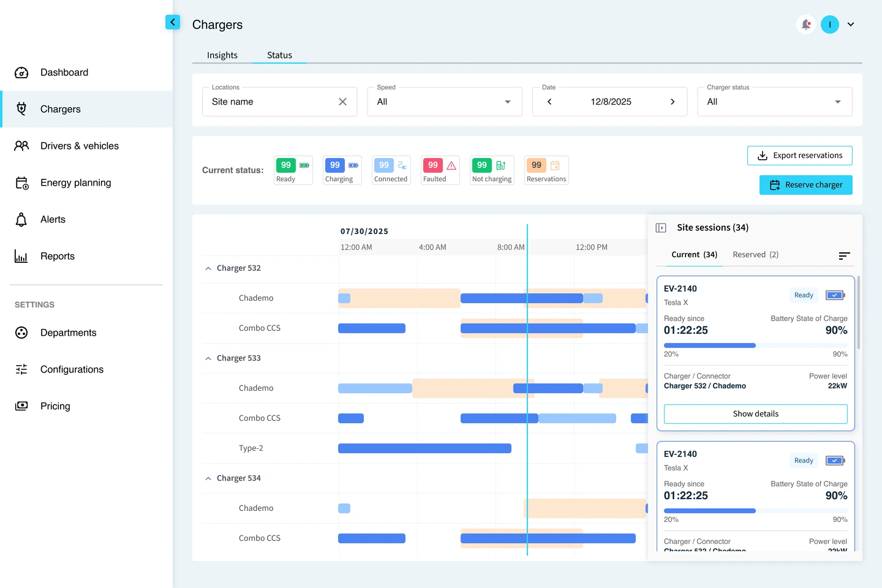The image size is (882, 588).
Task: Select the Current (34) sessions tab
Action: [x=694, y=255]
